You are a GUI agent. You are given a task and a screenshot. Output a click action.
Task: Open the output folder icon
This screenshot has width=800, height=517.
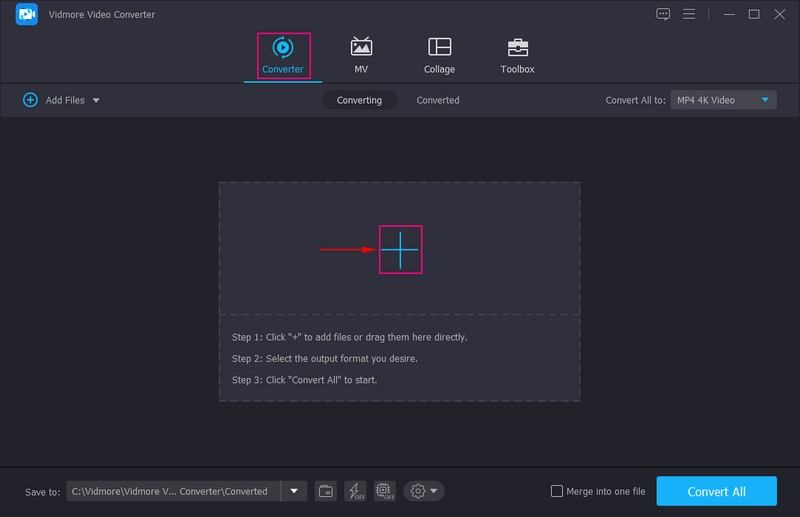pos(326,491)
